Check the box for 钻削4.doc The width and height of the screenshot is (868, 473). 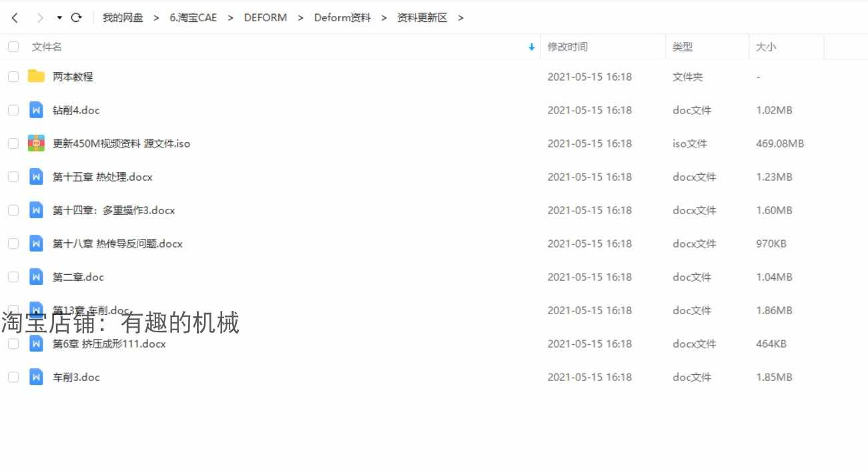(x=13, y=110)
